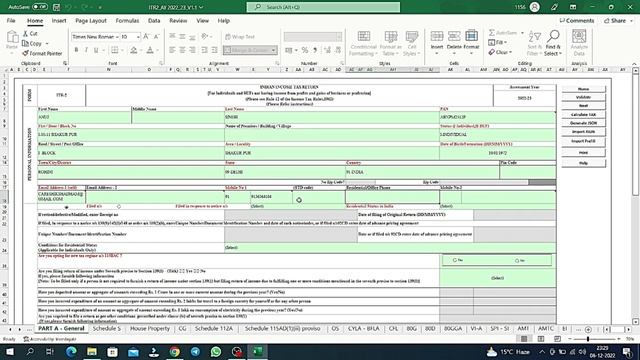Open the View ribbon tab

pos(202,20)
